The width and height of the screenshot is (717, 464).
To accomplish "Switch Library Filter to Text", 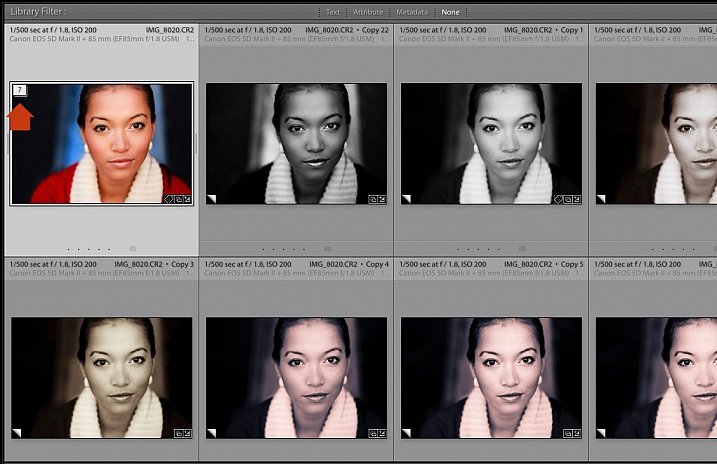I will pos(332,12).
